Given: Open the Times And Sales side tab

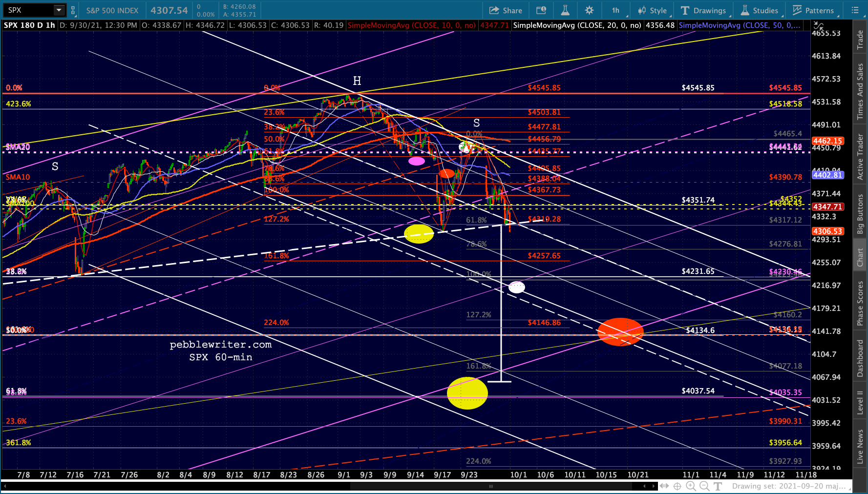Looking at the screenshot, I should 860,92.
